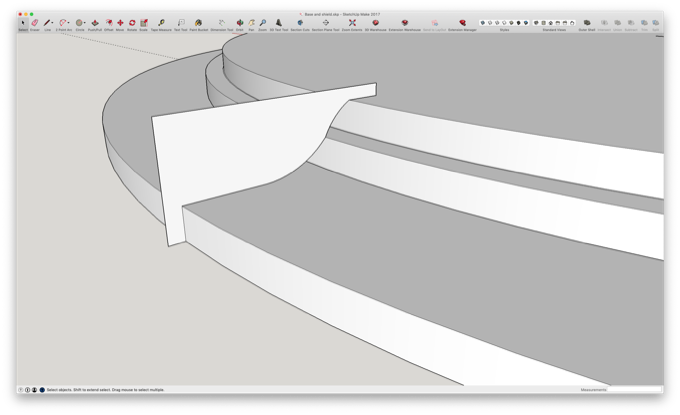Choose the first Styles face-style icon
This screenshot has height=415, width=680.
point(483,23)
